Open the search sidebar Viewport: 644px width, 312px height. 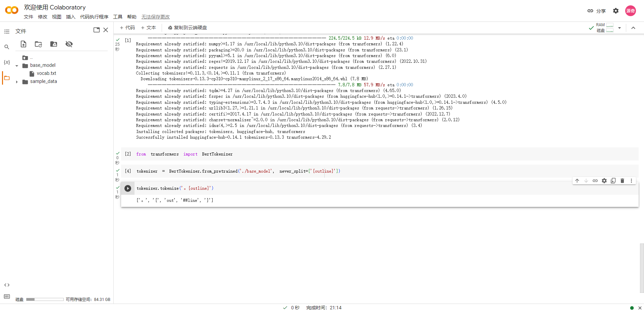[x=7, y=47]
